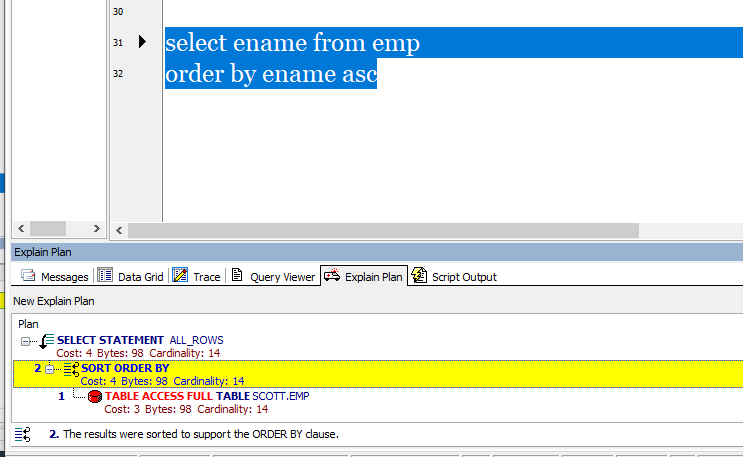This screenshot has width=743, height=457.
Task: Click the Explain Plan ambulance icon
Action: point(332,275)
